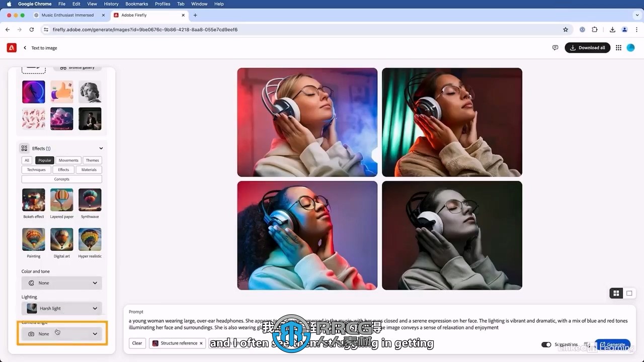Select the Popular effects filter
This screenshot has width=644, height=362.
44,160
